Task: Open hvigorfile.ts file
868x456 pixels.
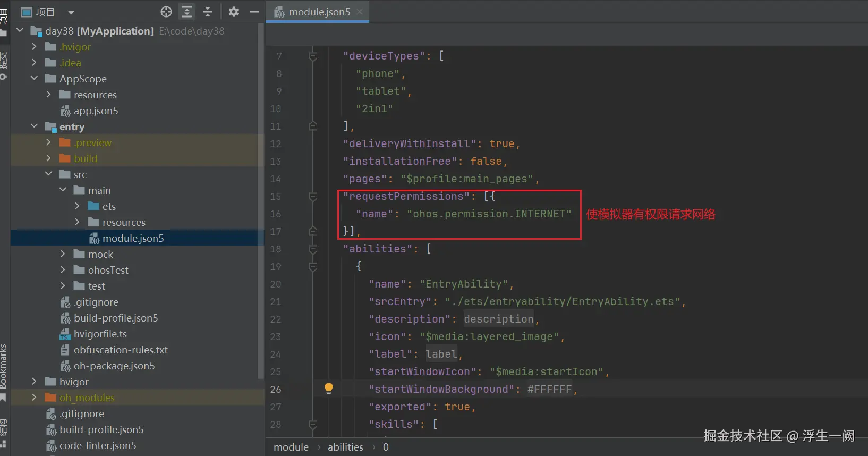Action: [100, 334]
